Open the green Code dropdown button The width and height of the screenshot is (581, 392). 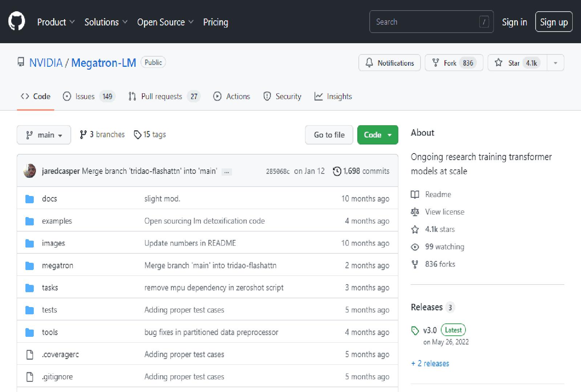(x=378, y=135)
